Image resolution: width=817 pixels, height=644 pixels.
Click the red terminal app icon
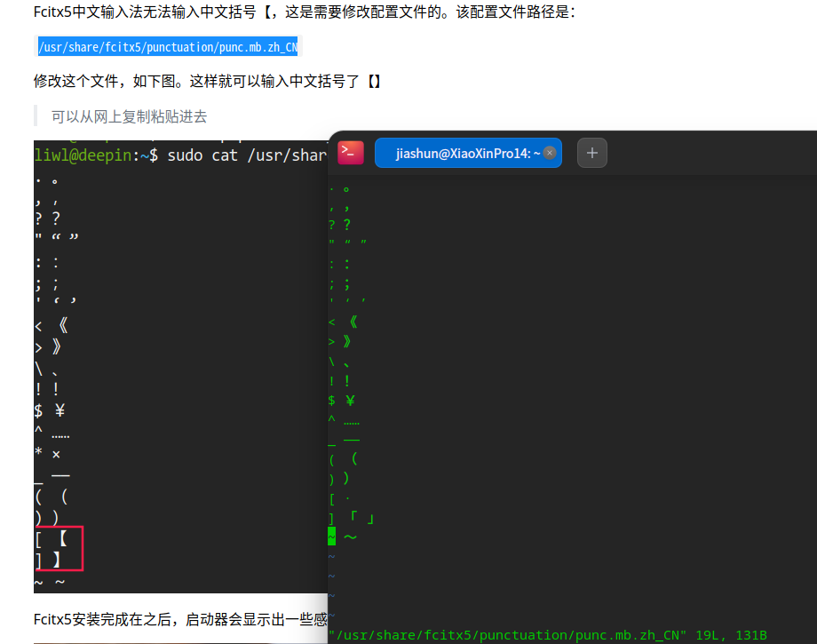(x=351, y=153)
